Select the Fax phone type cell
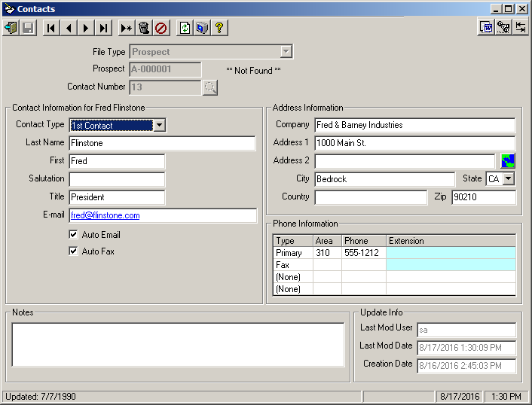 (293, 265)
